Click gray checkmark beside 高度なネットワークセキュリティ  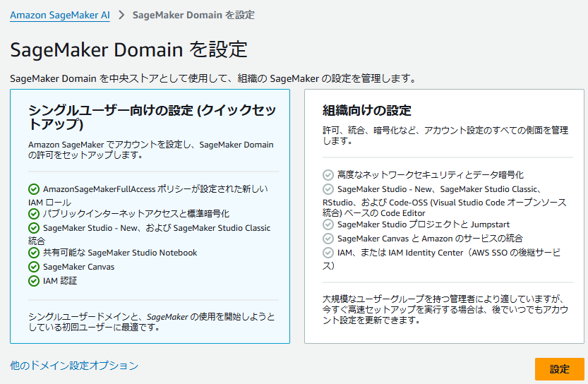(x=328, y=175)
